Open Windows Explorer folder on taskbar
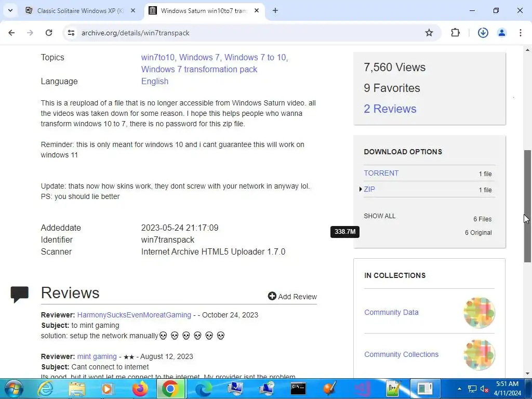 [x=77, y=389]
